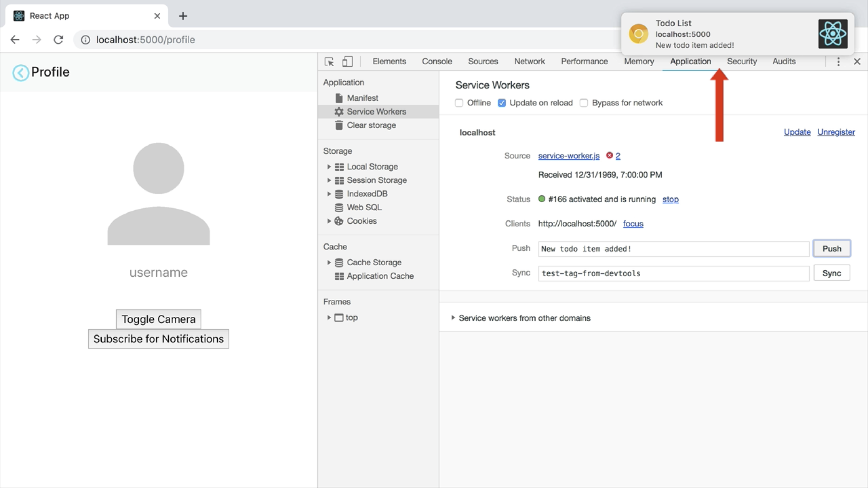Toggle the device toolbar icon
Image resolution: width=868 pixels, height=488 pixels.
click(347, 62)
